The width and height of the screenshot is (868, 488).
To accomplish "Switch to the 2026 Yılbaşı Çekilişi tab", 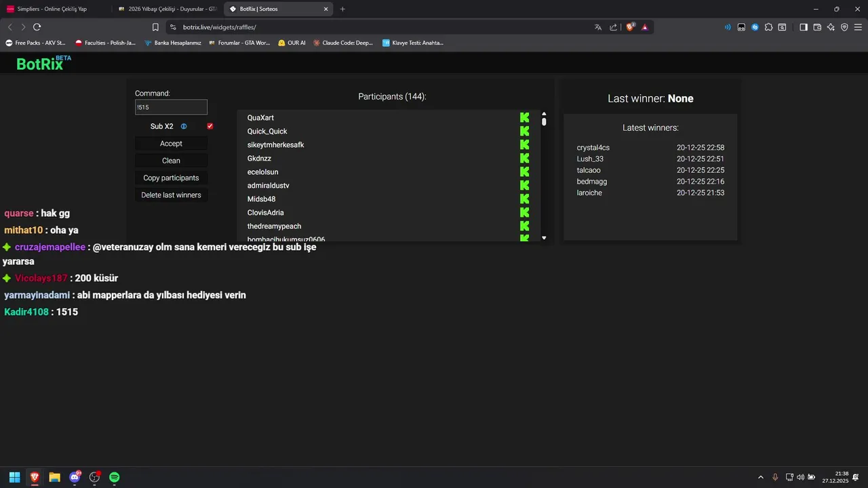I will pyautogui.click(x=167, y=9).
